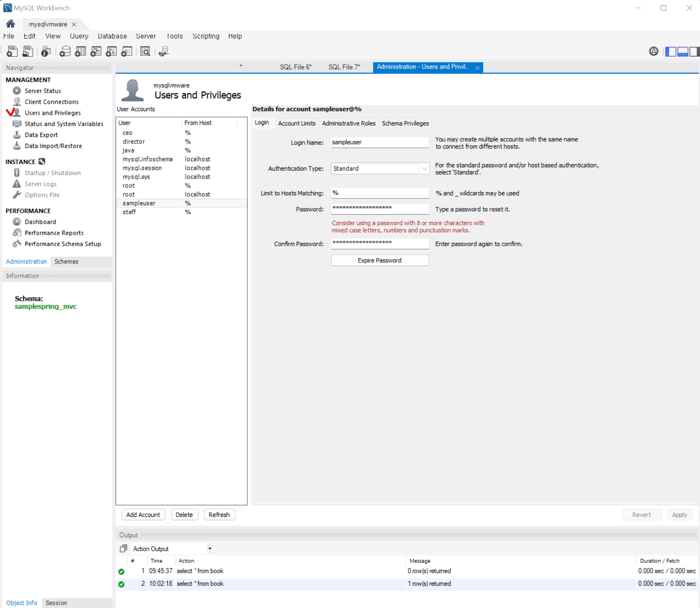
Task: Create a new table toolbar icon
Action: (80, 51)
